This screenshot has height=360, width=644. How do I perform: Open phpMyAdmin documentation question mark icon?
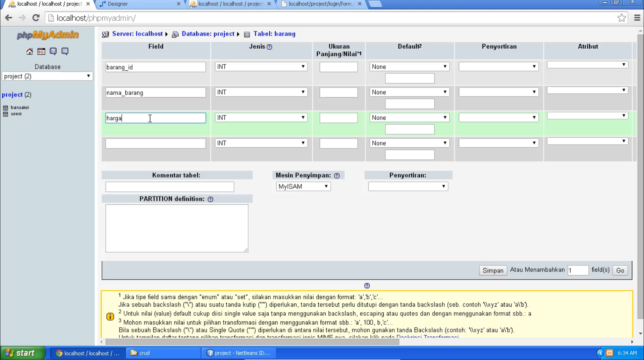pyautogui.click(x=53, y=51)
